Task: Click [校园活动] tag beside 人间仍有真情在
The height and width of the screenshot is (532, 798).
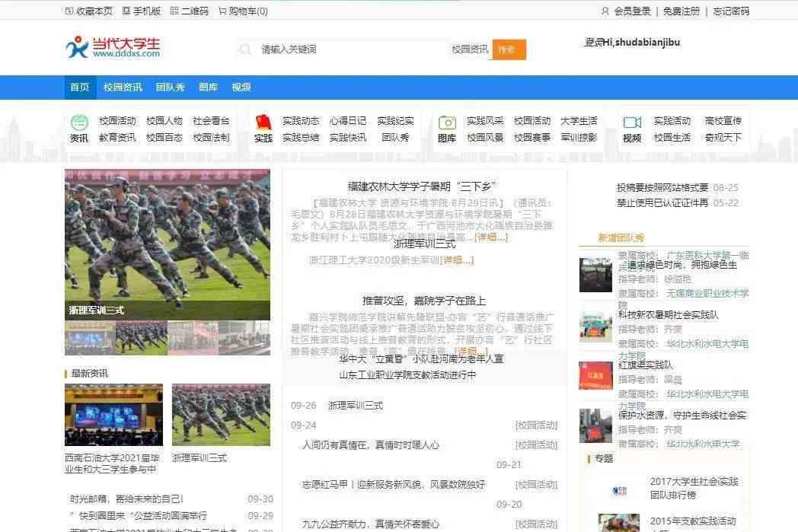Action: click(537, 445)
